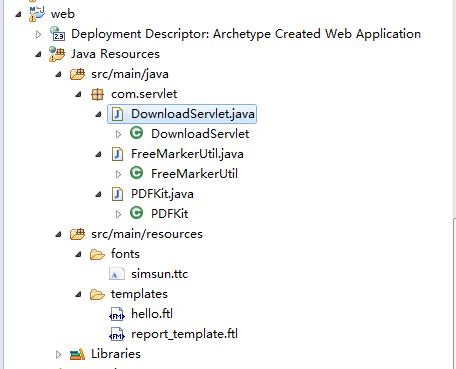Select report_template.ftl file name
This screenshot has width=456, height=369.
click(x=184, y=334)
